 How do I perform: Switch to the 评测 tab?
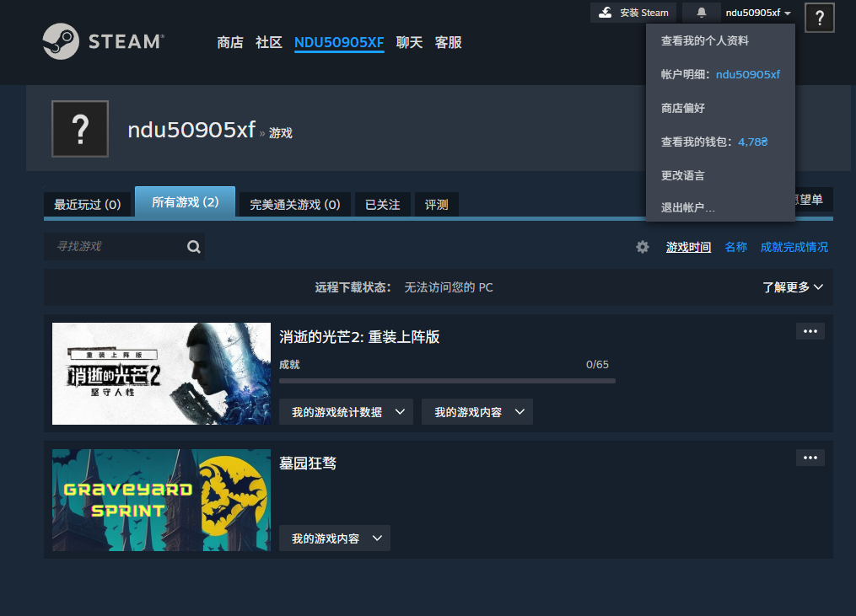point(437,205)
